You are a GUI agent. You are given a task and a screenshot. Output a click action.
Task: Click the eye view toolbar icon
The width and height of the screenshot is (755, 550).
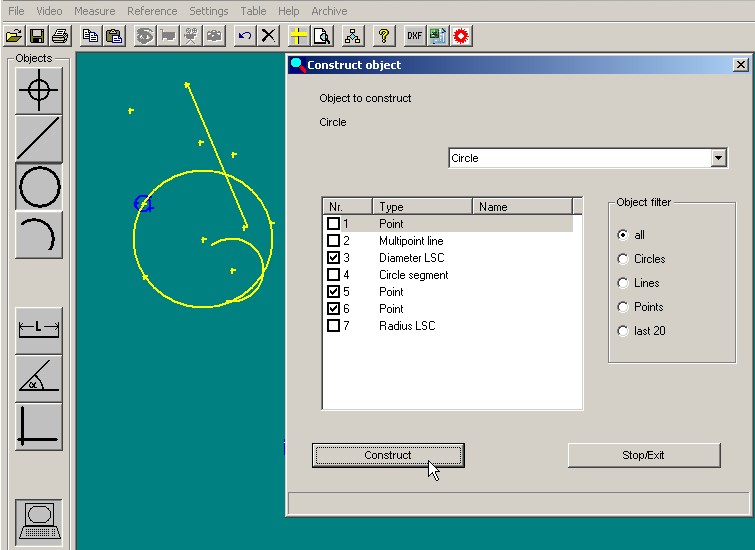click(x=144, y=36)
